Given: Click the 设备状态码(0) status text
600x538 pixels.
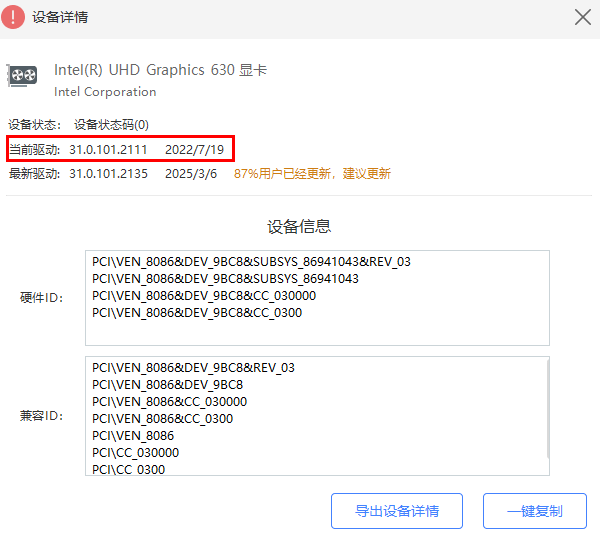Looking at the screenshot, I should 111,125.
